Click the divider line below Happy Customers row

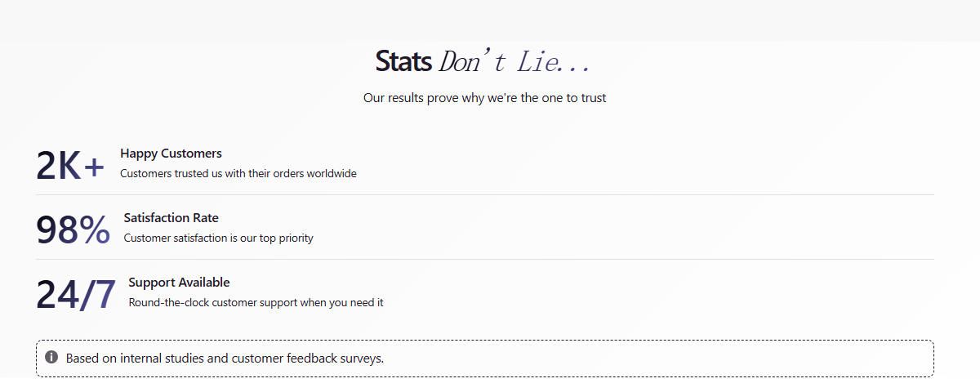(484, 194)
